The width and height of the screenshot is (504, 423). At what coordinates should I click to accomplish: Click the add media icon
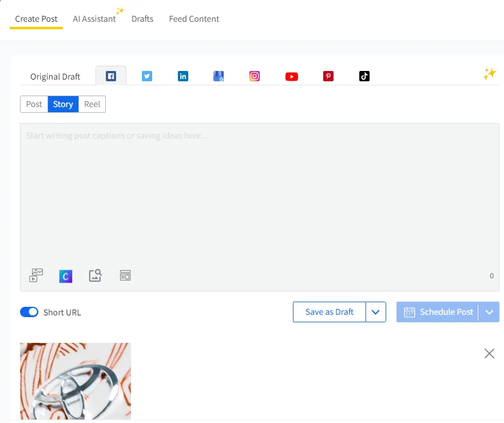coord(36,275)
